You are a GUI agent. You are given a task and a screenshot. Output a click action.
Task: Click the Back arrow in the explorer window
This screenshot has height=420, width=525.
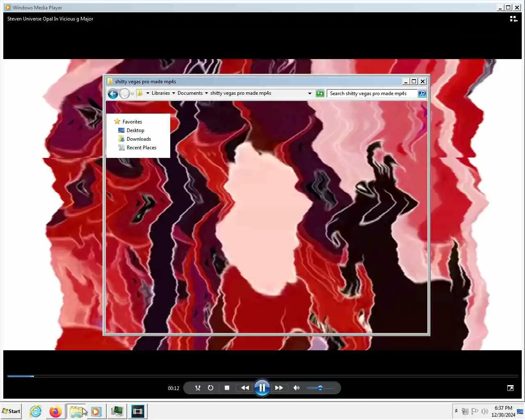pos(113,94)
